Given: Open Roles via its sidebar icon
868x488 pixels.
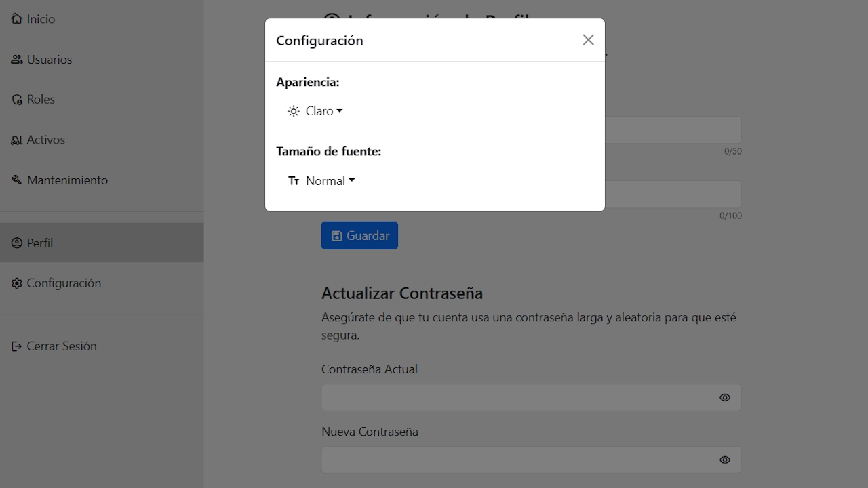Looking at the screenshot, I should coord(17,99).
